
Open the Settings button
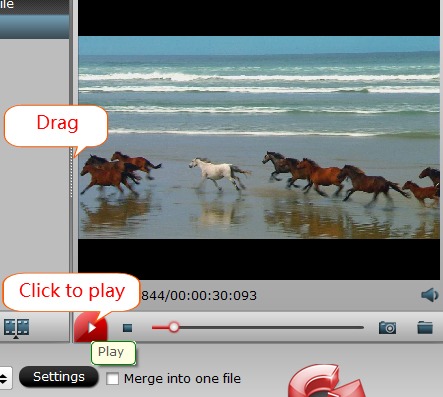pyautogui.click(x=59, y=377)
